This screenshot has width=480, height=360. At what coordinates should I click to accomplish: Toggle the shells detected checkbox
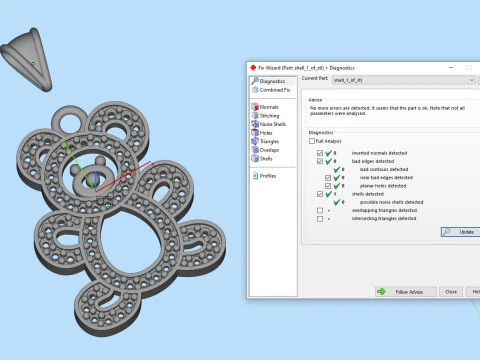pyautogui.click(x=320, y=194)
